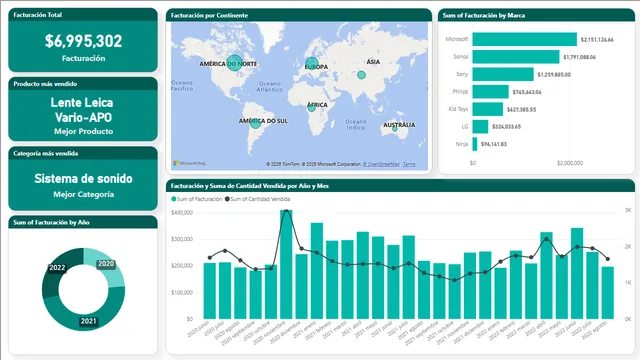Click the 2021 enero bar in monthly chart
Viewport: 640px width, 360px height.
point(317,271)
